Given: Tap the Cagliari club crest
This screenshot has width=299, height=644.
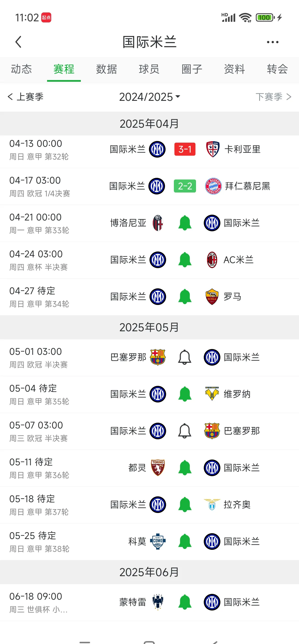Looking at the screenshot, I should point(213,149).
